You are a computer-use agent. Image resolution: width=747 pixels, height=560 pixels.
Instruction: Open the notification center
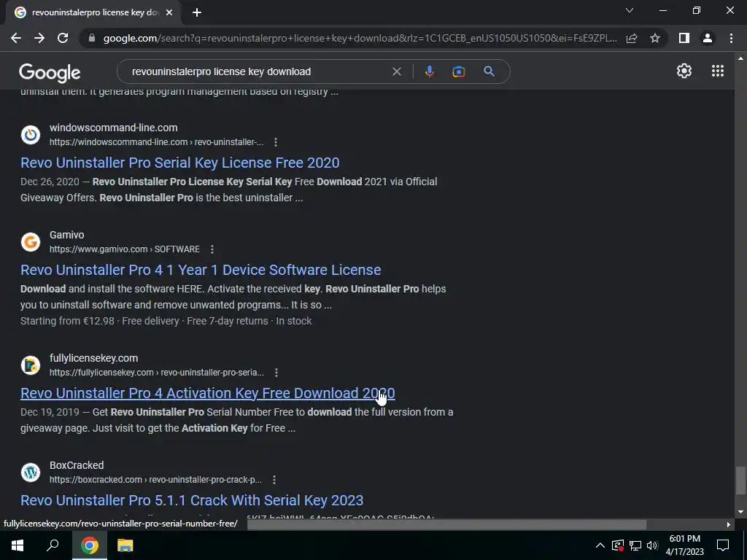click(723, 545)
